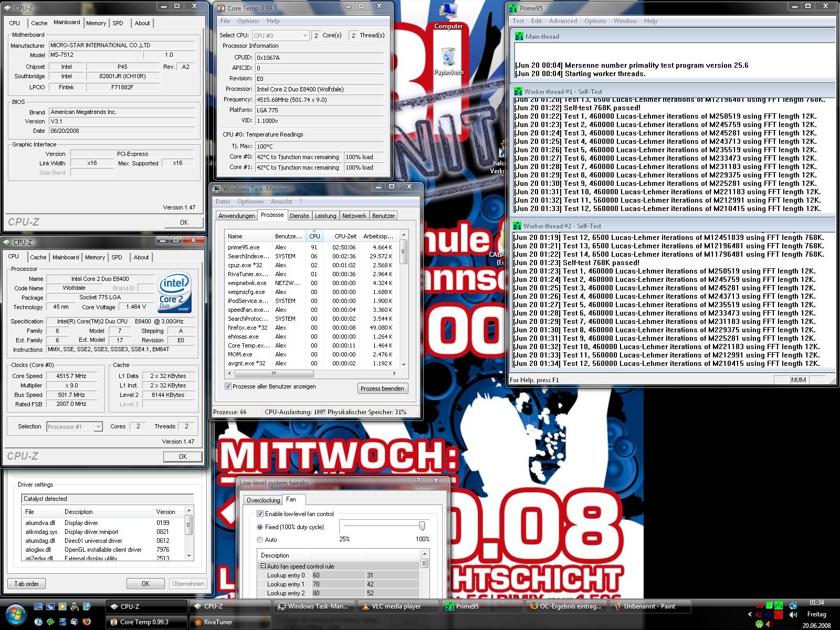Switch to Memory tab in upper CPU-Z window
The width and height of the screenshot is (840, 630).
[96, 23]
